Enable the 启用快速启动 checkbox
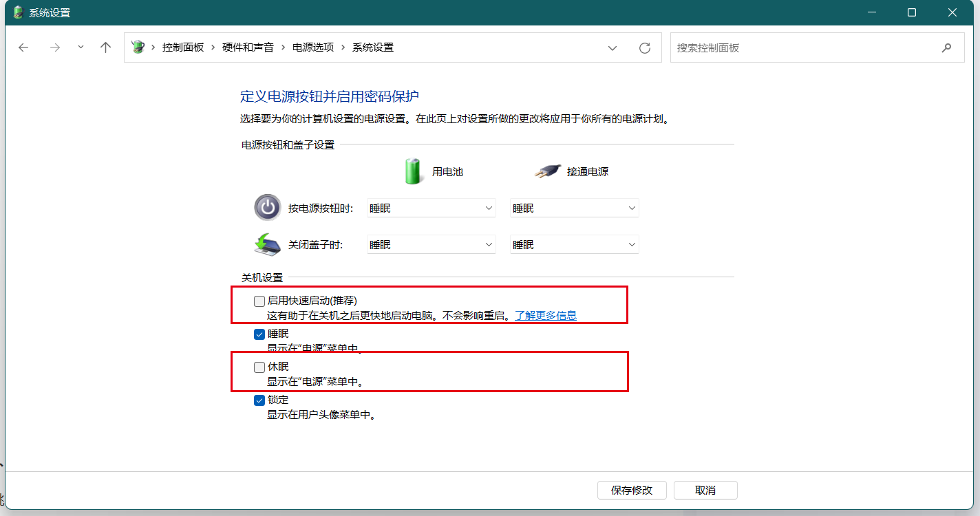This screenshot has height=516, width=980. pyautogui.click(x=259, y=301)
